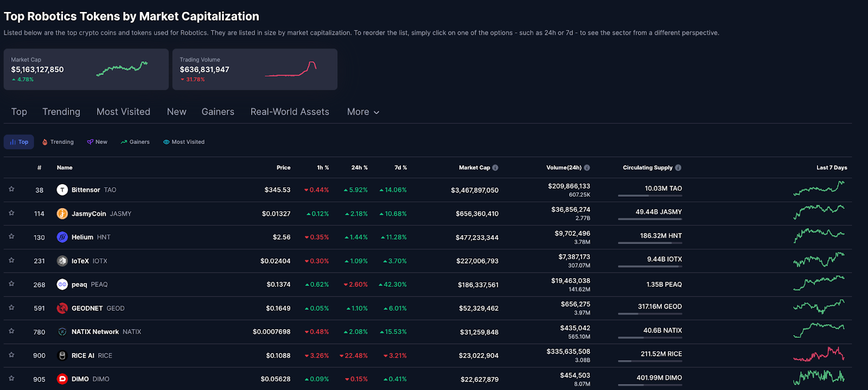Open the Bittensor 7-day sparkline chart
This screenshot has height=390, width=868.
819,189
